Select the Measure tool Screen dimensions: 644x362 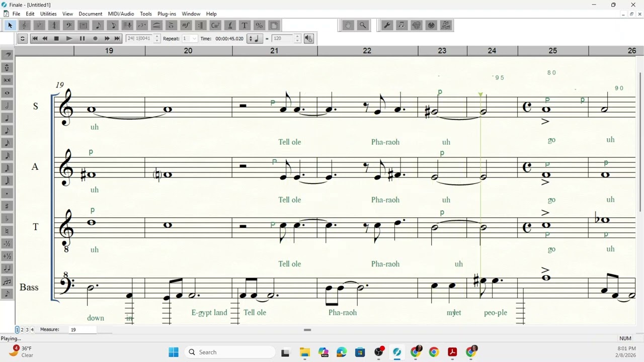coord(83,25)
